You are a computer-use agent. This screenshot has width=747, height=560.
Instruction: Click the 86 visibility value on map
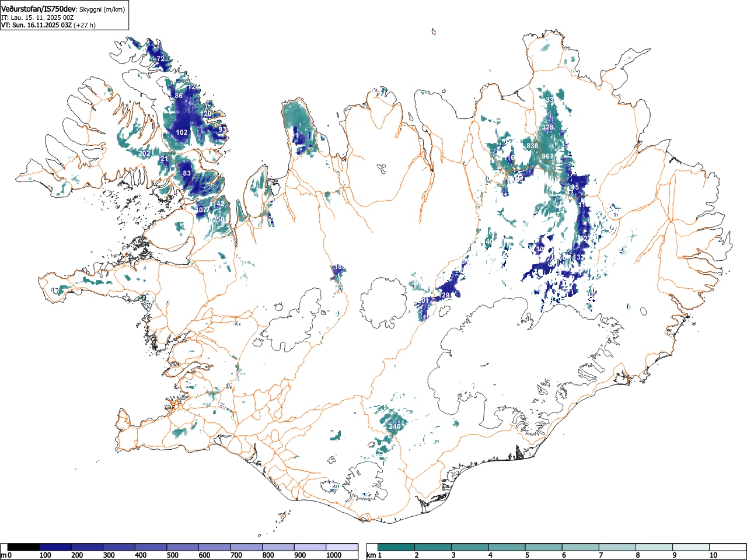click(x=179, y=96)
